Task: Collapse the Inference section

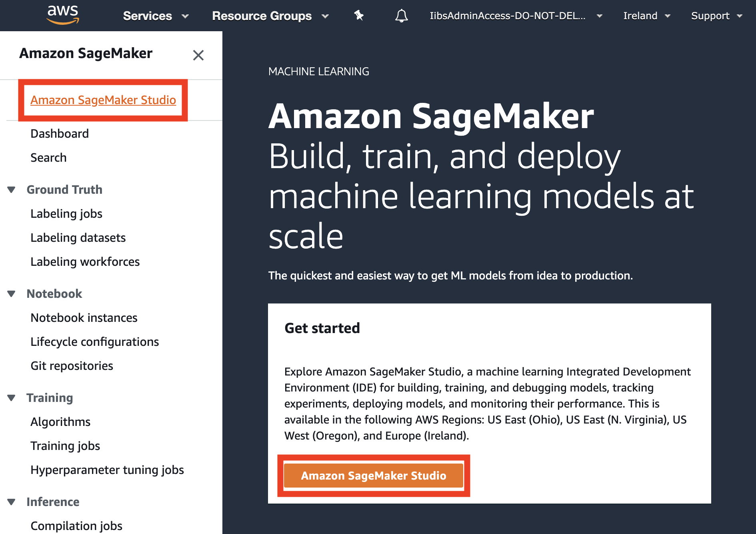Action: pos(12,502)
